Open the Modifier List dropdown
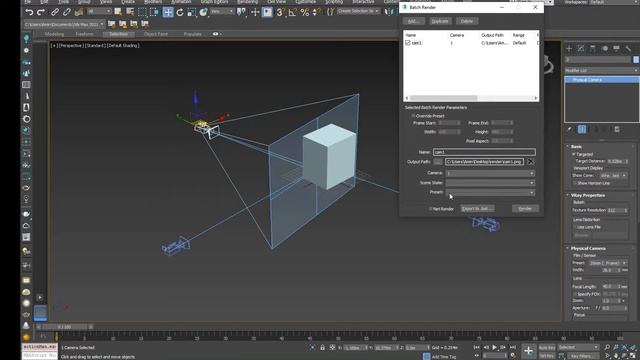The width and height of the screenshot is (640, 360). pyautogui.click(x=602, y=71)
